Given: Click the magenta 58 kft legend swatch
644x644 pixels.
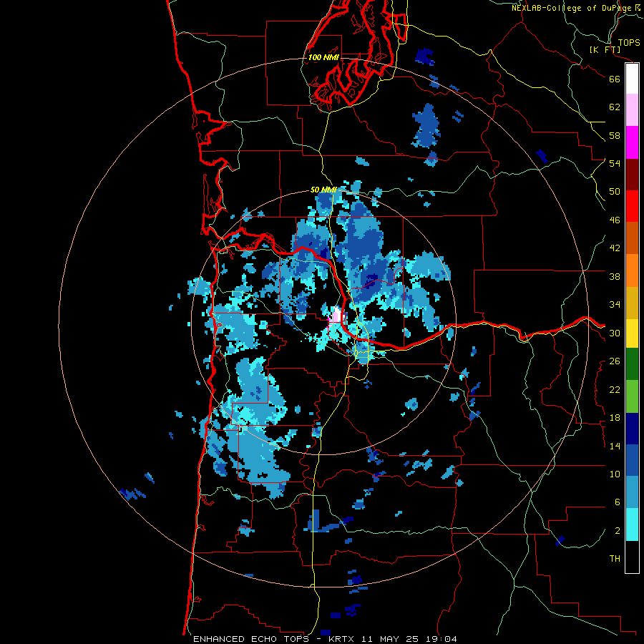Looking at the screenshot, I should [632, 142].
